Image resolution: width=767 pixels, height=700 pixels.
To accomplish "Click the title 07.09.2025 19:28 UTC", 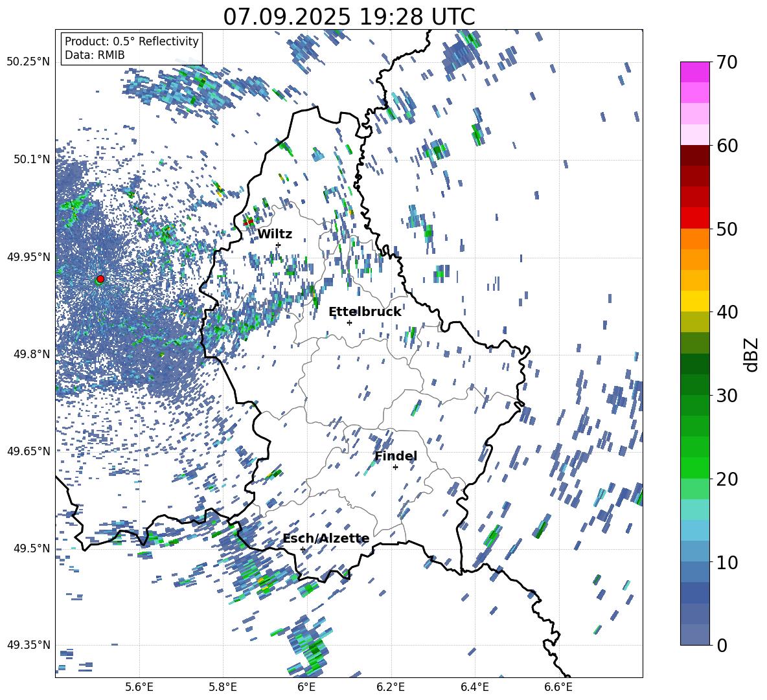I will coord(349,17).
